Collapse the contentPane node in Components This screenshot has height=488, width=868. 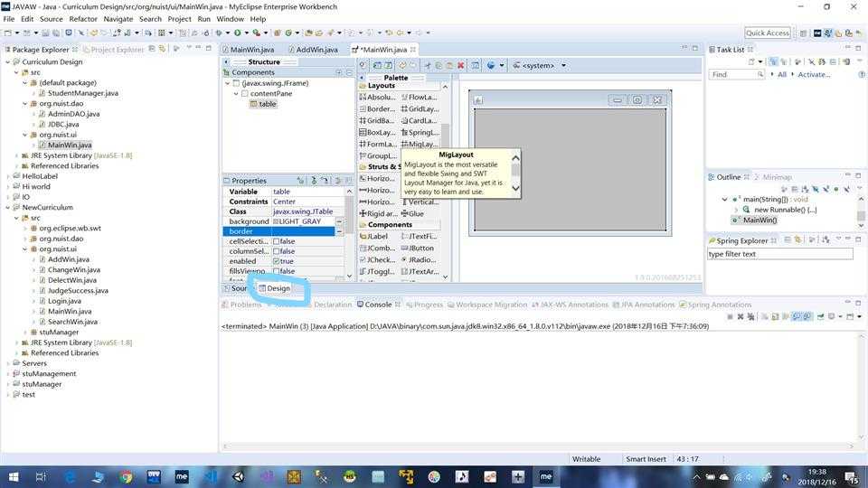(x=236, y=93)
